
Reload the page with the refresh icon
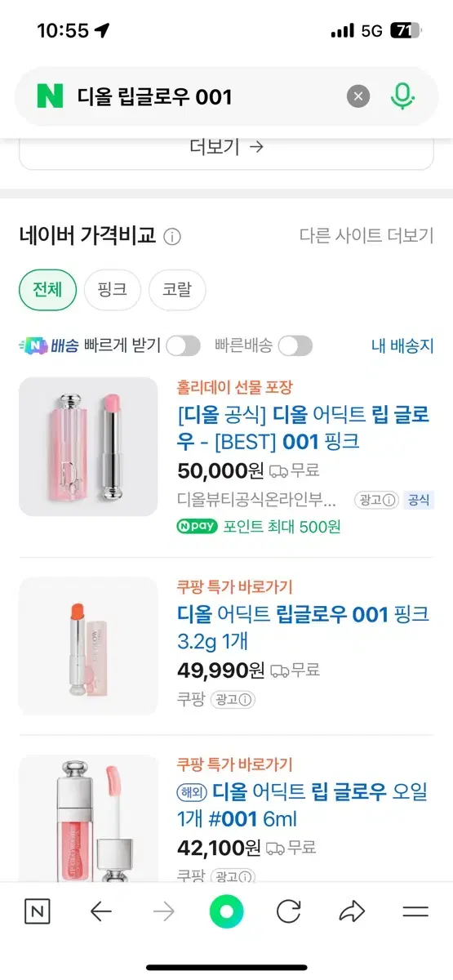pyautogui.click(x=289, y=911)
